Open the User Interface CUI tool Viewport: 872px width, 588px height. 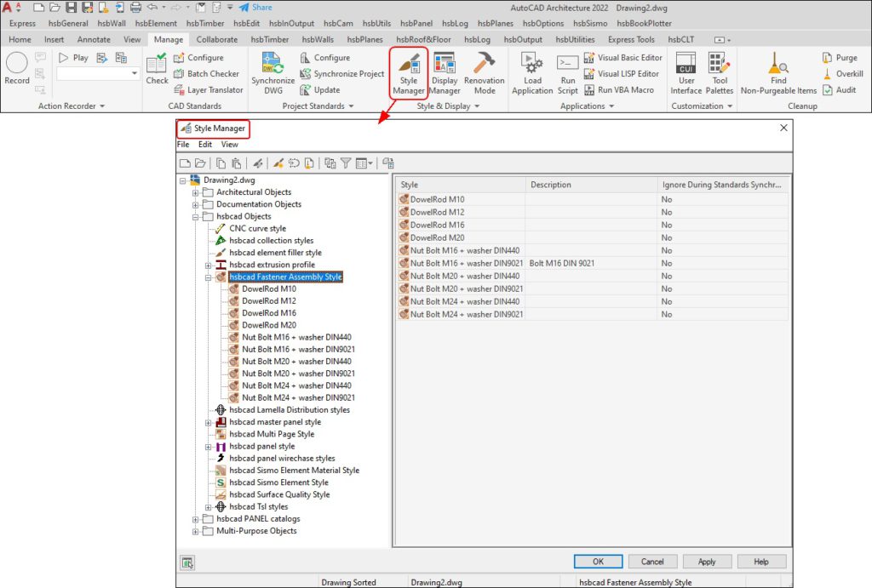tap(686, 74)
